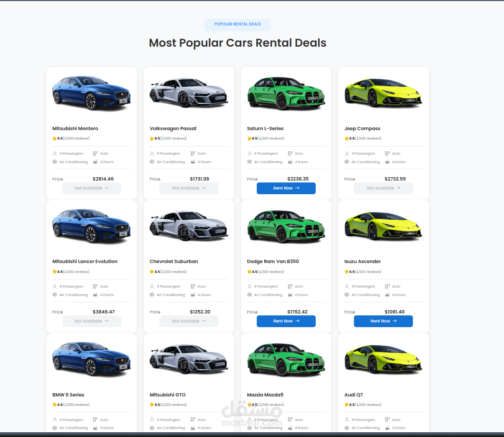
Task: Click the air conditioning icon on Jeep Compass
Action: 346,162
